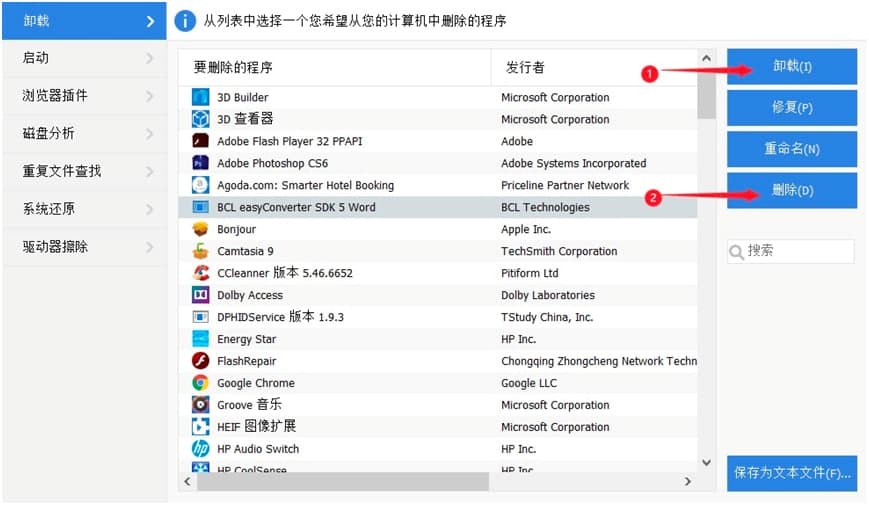Expand the 驱动器擦除 chevron arrow

[x=150, y=246]
